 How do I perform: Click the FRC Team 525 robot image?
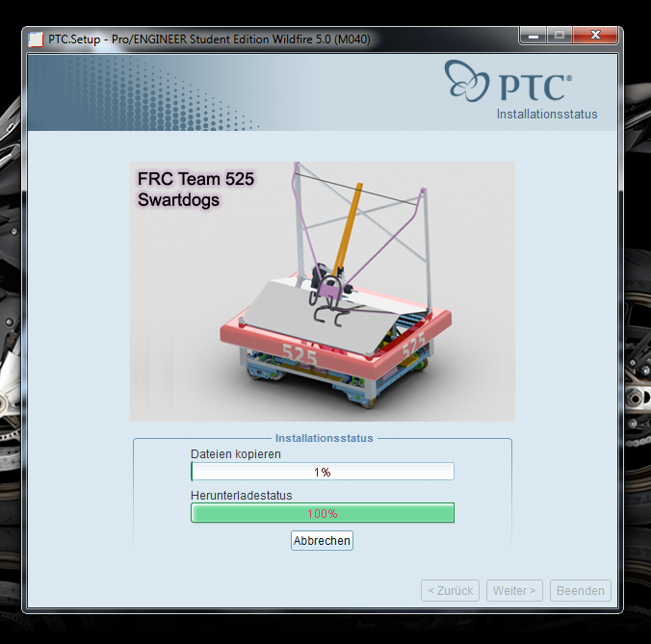point(323,292)
